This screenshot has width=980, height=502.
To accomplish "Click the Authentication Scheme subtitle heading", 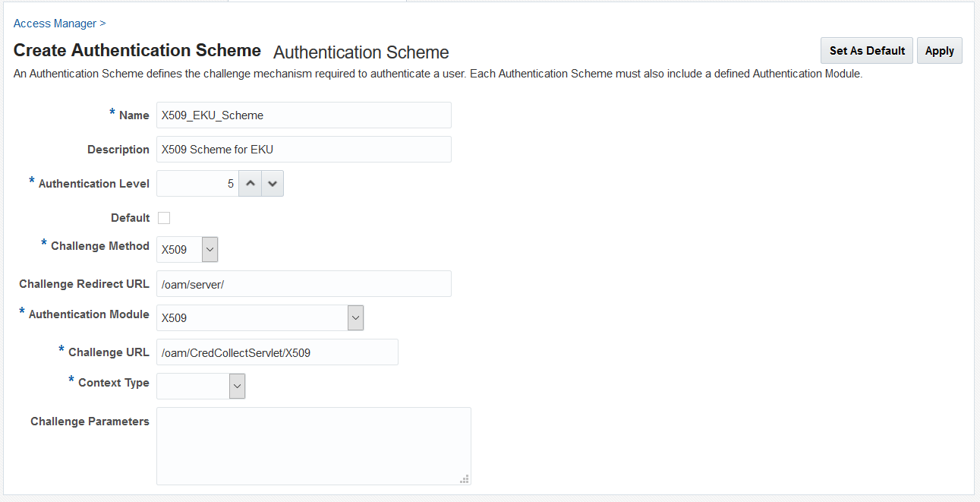I will tap(361, 52).
